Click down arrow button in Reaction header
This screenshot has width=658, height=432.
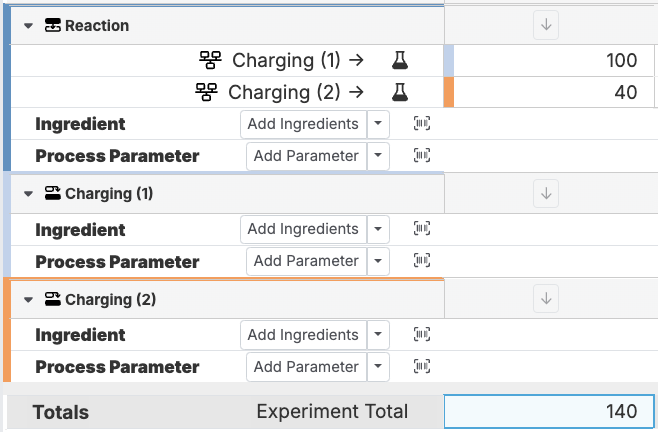coord(546,26)
